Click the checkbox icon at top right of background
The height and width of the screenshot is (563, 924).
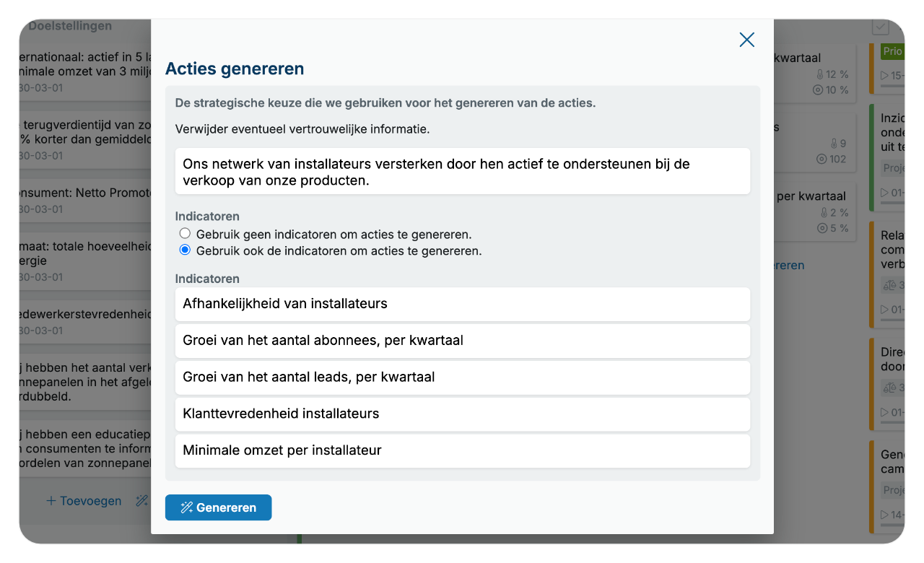point(880,27)
